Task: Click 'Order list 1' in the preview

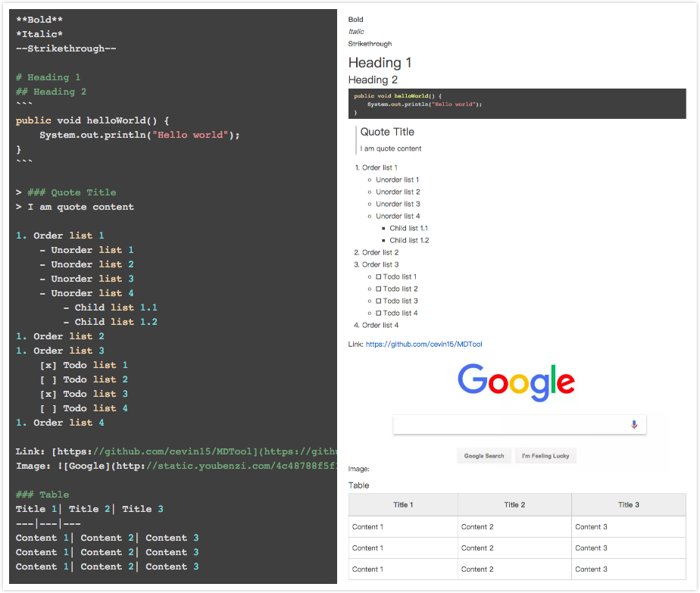Action: (380, 167)
